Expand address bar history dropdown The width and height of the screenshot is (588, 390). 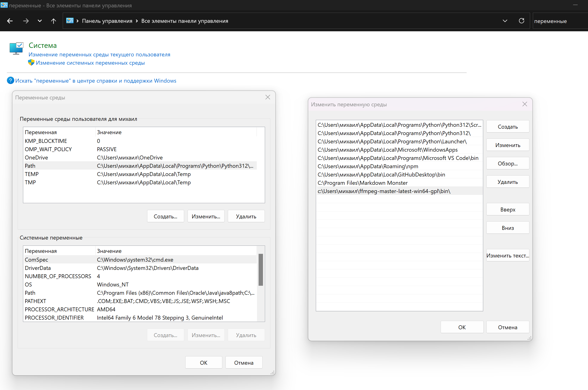(x=505, y=21)
